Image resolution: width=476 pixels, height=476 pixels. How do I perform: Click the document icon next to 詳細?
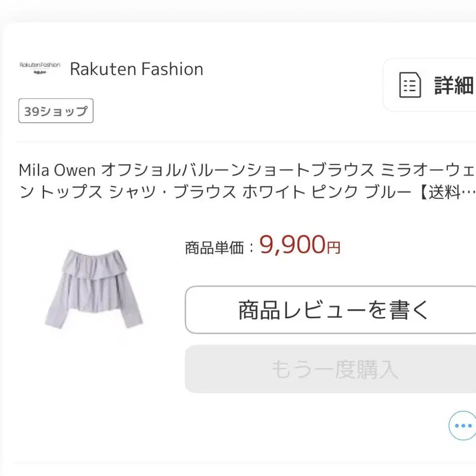[x=410, y=85]
